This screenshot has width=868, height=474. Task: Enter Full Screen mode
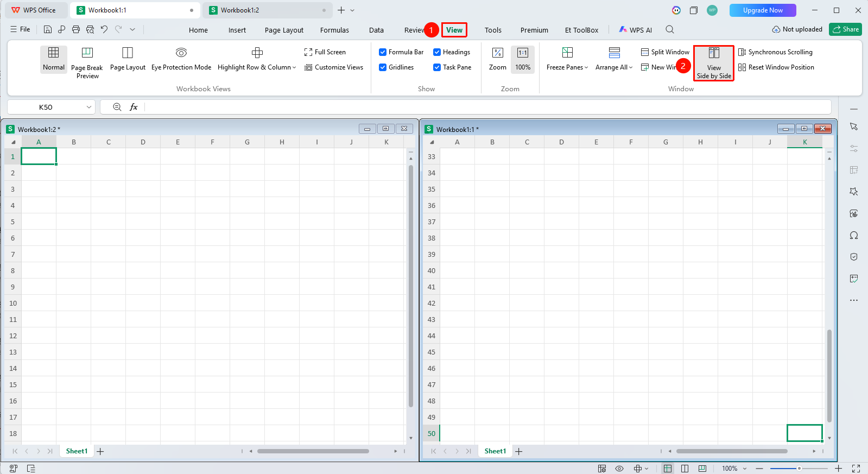[x=325, y=52]
